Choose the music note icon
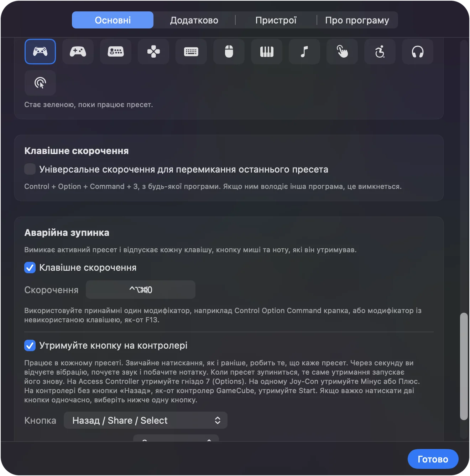470x476 pixels. 304,52
